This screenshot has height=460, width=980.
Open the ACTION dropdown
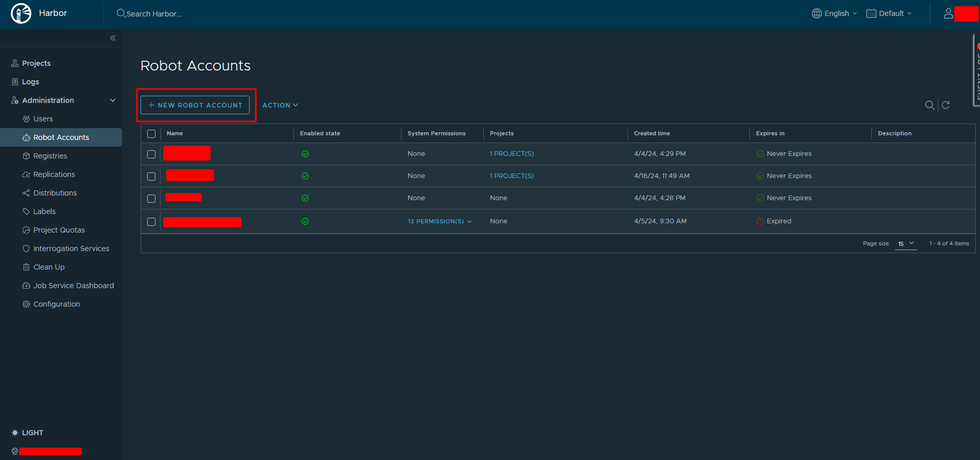(280, 105)
